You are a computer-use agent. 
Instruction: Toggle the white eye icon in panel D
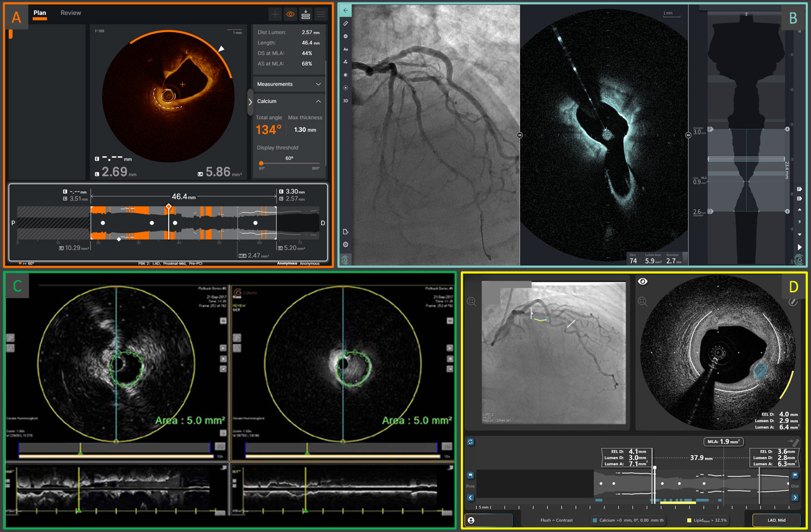tap(643, 281)
